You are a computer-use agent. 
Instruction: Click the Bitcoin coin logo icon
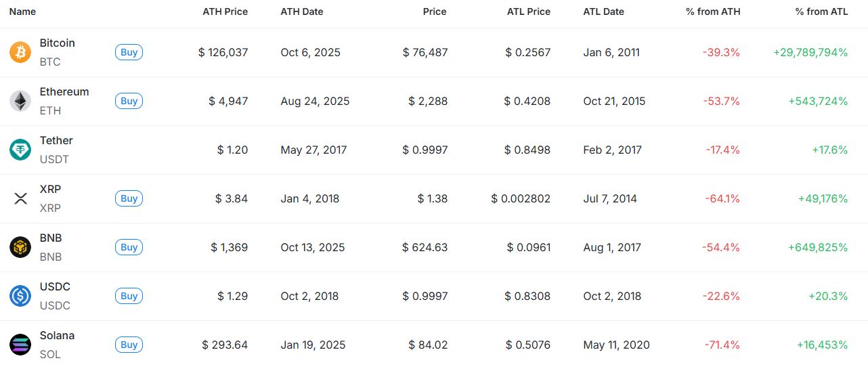point(20,52)
